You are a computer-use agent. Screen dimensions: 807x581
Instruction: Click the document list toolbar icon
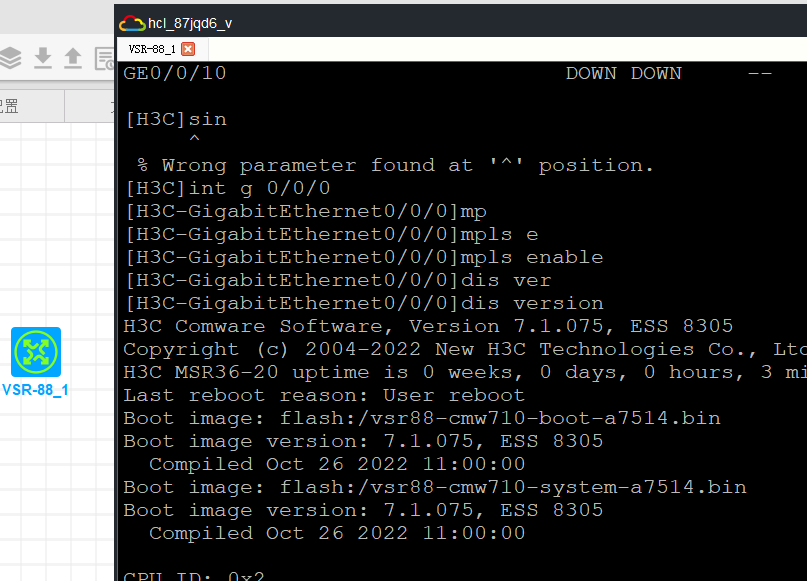(x=104, y=58)
